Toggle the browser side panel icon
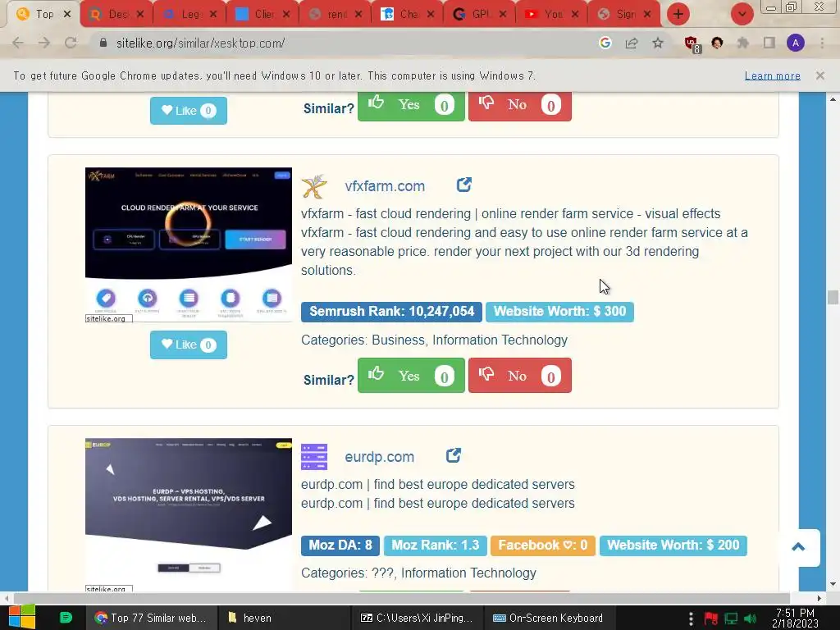840x630 pixels. click(x=769, y=43)
